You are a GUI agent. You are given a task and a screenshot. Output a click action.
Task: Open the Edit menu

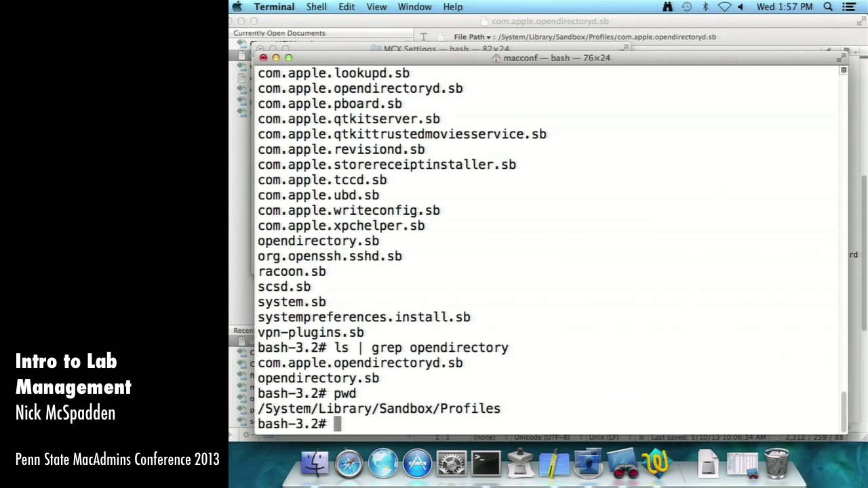[347, 7]
